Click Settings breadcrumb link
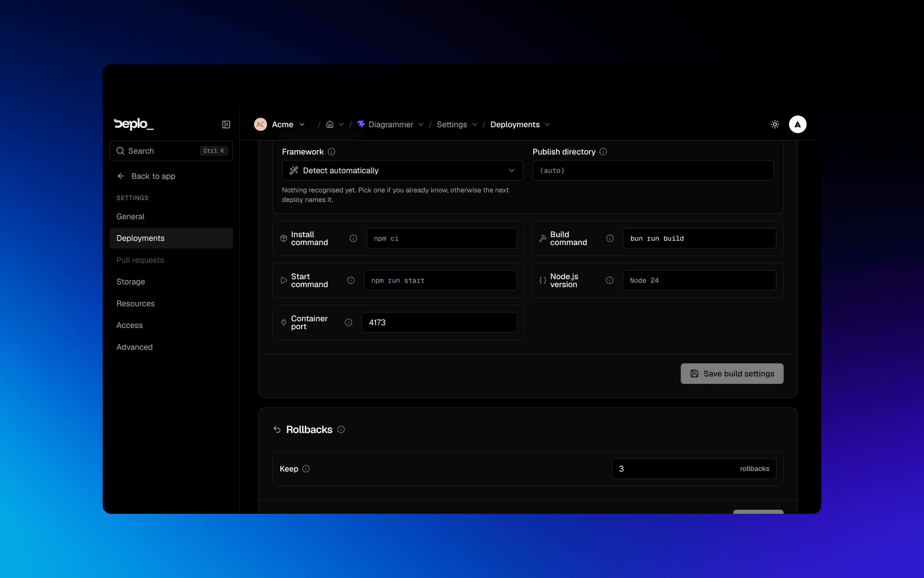The width and height of the screenshot is (924, 578). [x=452, y=124]
